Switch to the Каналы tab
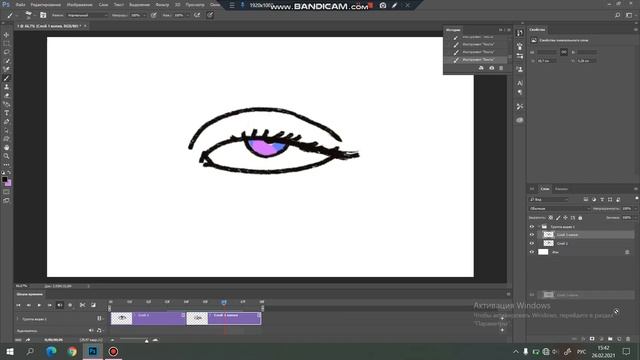The width and height of the screenshot is (640, 360). pyautogui.click(x=561, y=189)
